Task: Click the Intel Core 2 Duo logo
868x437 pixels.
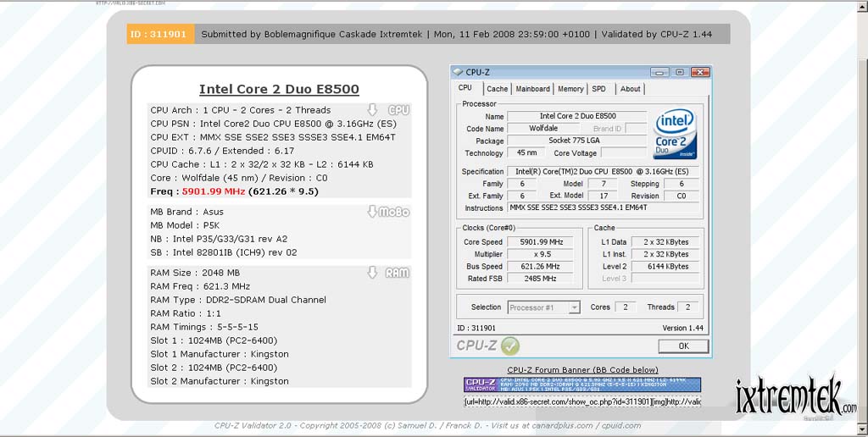Action: click(x=675, y=133)
